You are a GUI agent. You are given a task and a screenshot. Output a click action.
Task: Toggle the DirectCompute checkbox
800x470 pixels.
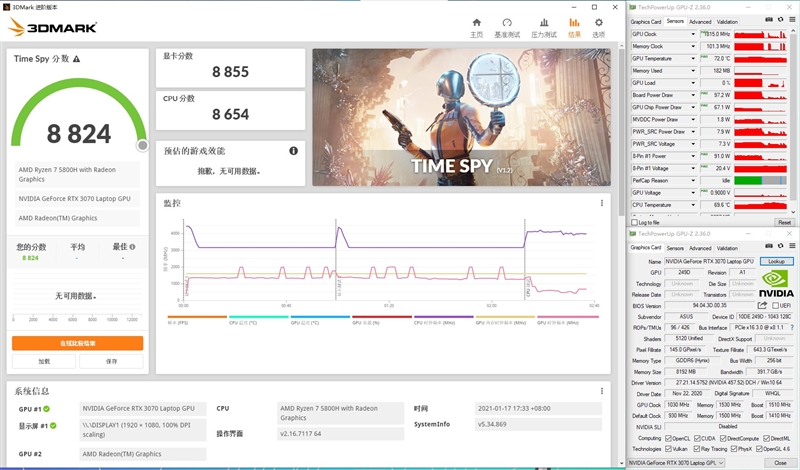723,438
